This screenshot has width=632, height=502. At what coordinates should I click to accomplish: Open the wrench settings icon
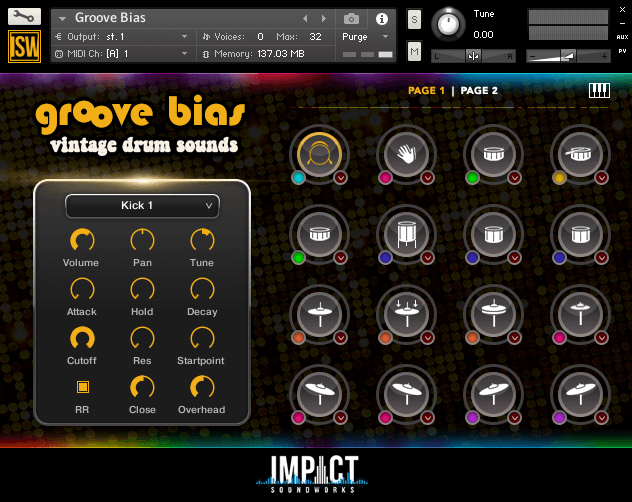pyautogui.click(x=24, y=17)
